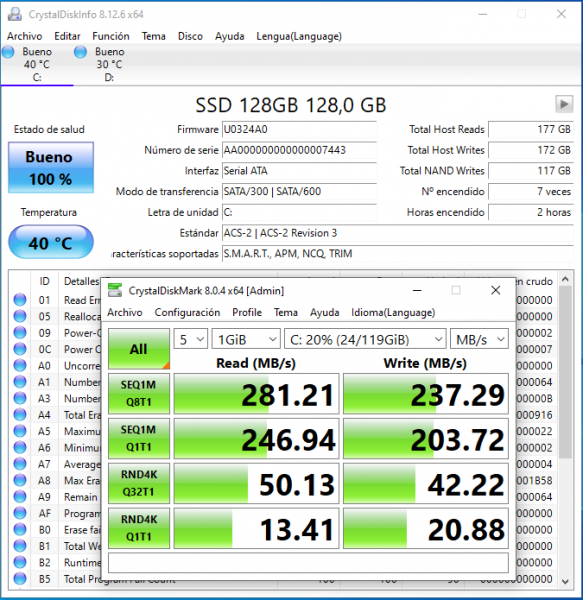Open Lengua(Language) menu in CrystalDiskInfo
583x600 pixels.
point(299,36)
